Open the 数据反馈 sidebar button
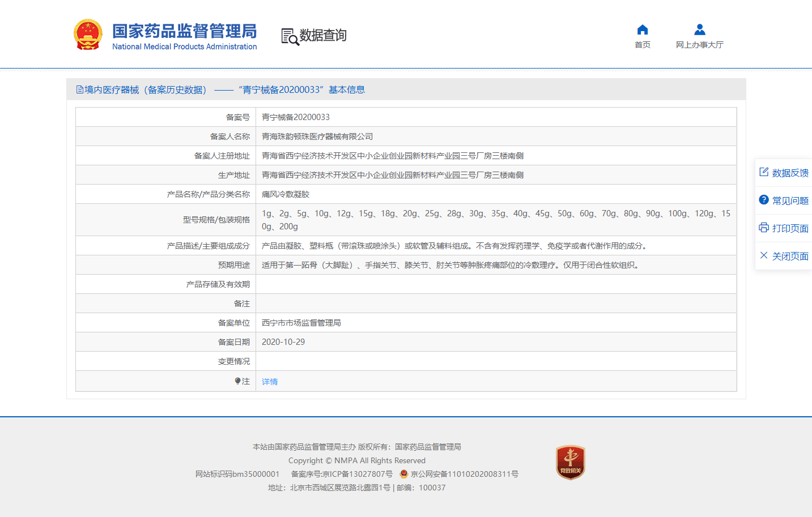812x517 pixels. click(x=784, y=173)
